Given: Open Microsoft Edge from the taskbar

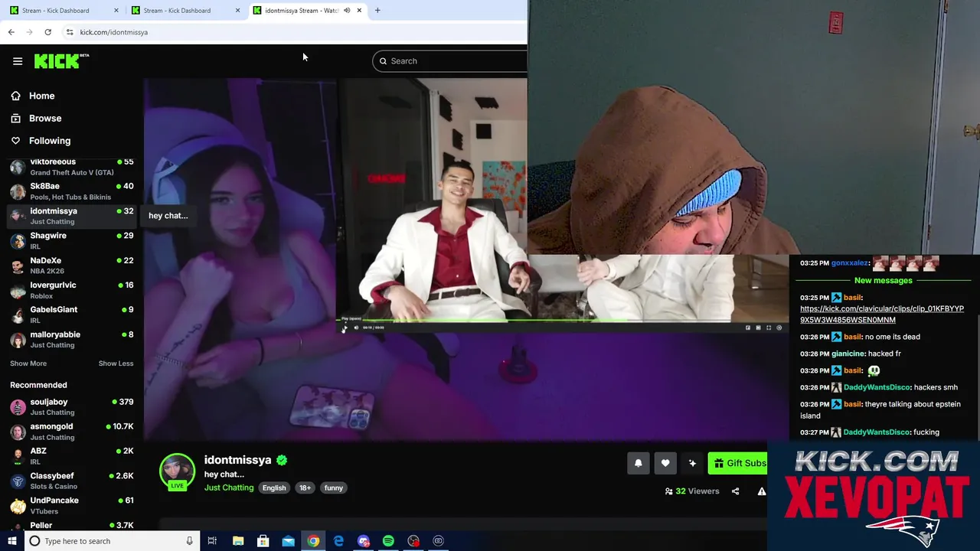Looking at the screenshot, I should click(338, 541).
